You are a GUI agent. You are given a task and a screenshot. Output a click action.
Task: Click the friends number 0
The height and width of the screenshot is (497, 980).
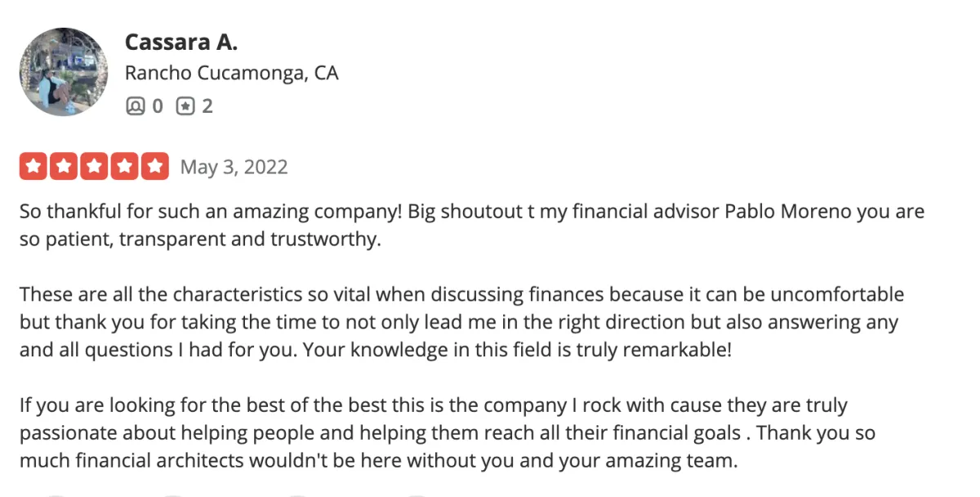[158, 106]
